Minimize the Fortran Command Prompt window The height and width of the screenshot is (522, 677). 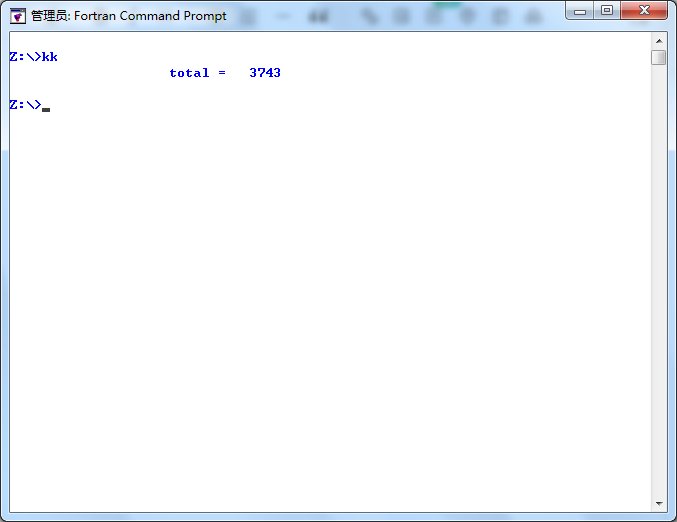click(x=581, y=11)
